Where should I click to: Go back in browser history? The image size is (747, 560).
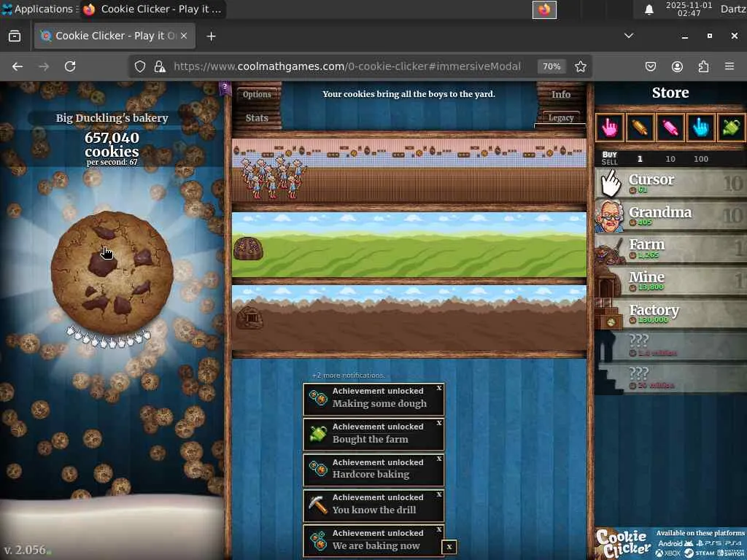point(18,66)
